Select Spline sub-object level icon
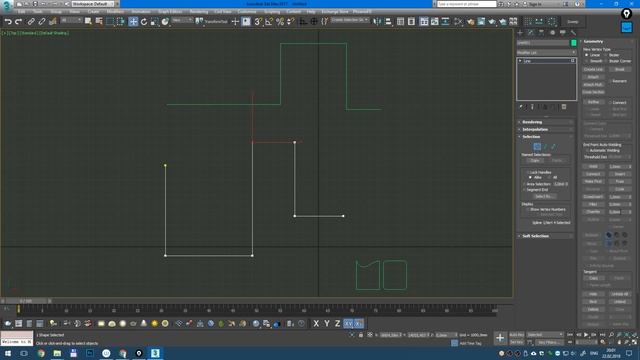 553,147
